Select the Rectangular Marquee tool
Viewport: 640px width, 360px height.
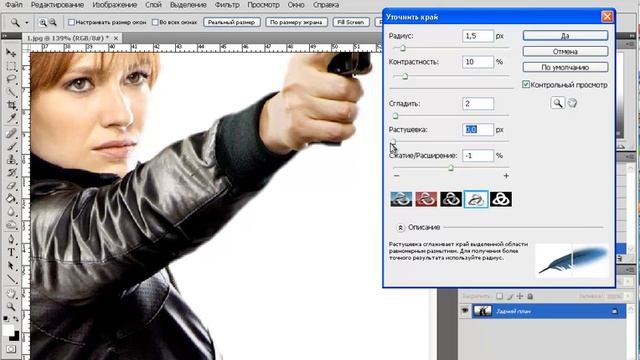click(x=11, y=66)
